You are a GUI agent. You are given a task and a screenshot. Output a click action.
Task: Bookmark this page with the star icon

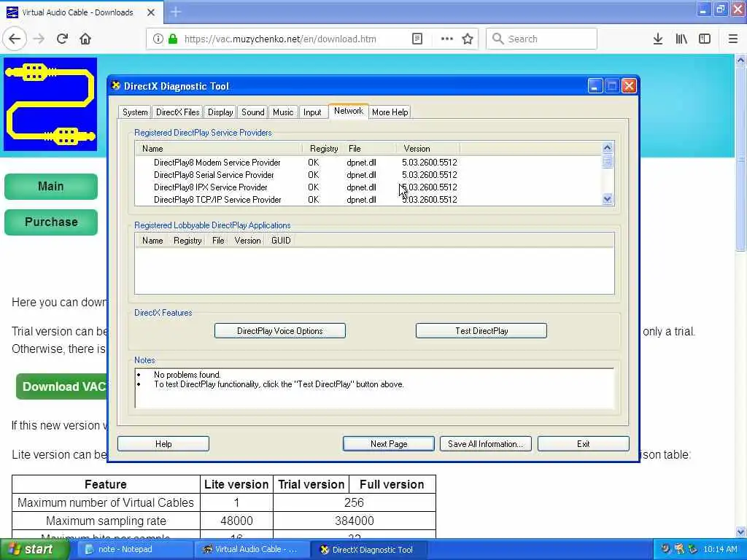pos(468,39)
